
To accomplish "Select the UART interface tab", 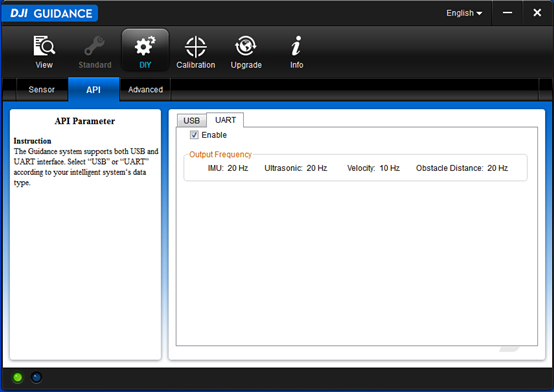I will tap(225, 120).
